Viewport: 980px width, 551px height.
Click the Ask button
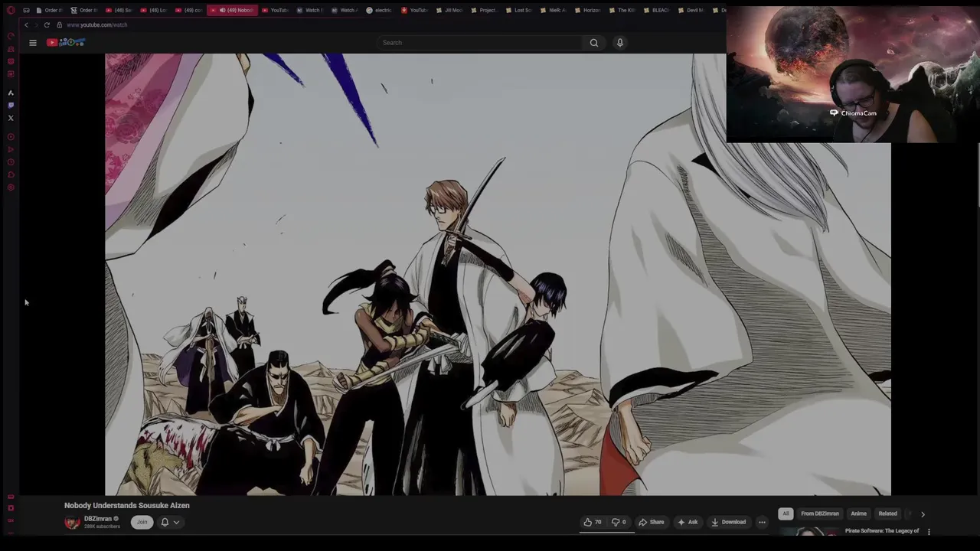tap(687, 522)
